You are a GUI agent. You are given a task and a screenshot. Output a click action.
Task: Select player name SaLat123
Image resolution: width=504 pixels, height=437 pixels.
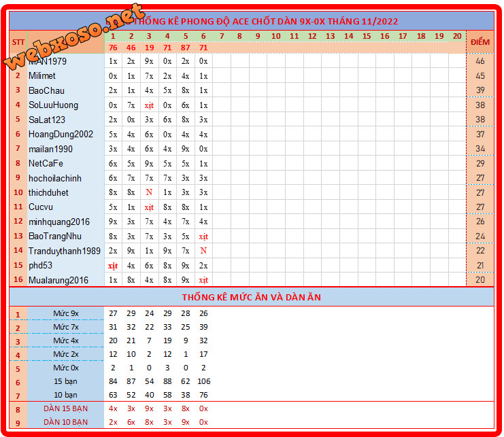47,120
